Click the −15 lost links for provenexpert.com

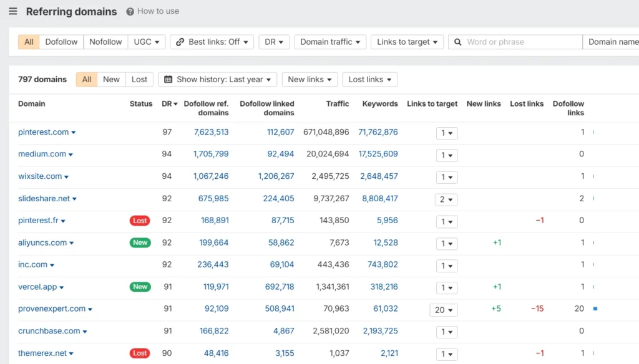[537, 309]
